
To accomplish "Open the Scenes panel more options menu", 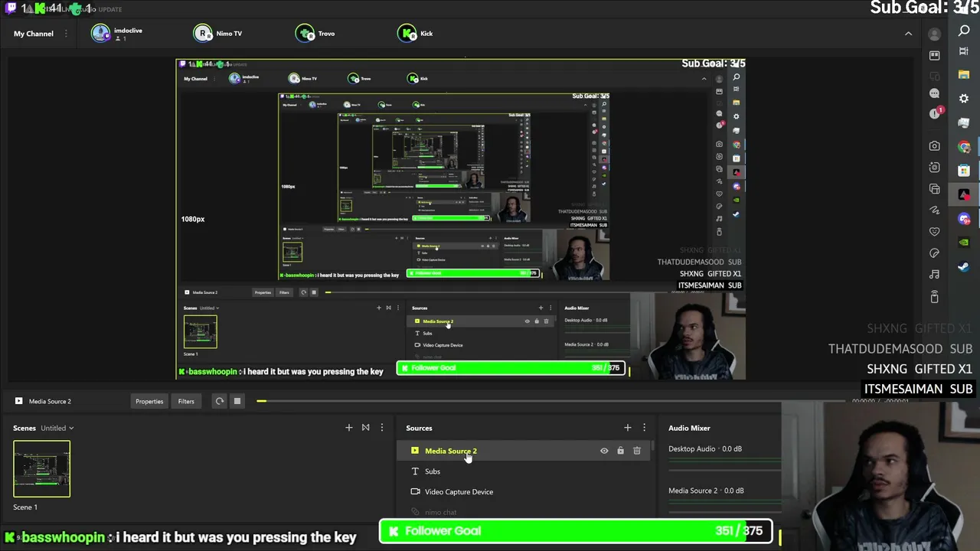I will tap(382, 428).
